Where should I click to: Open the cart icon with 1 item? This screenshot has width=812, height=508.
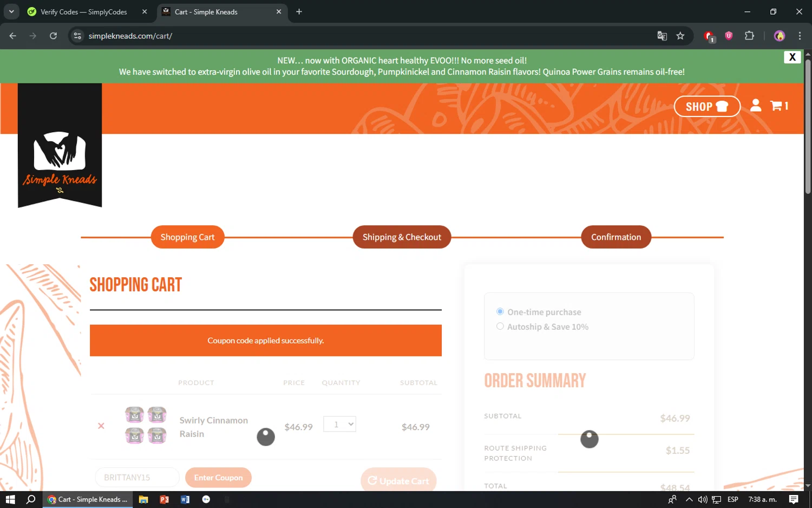(779, 106)
